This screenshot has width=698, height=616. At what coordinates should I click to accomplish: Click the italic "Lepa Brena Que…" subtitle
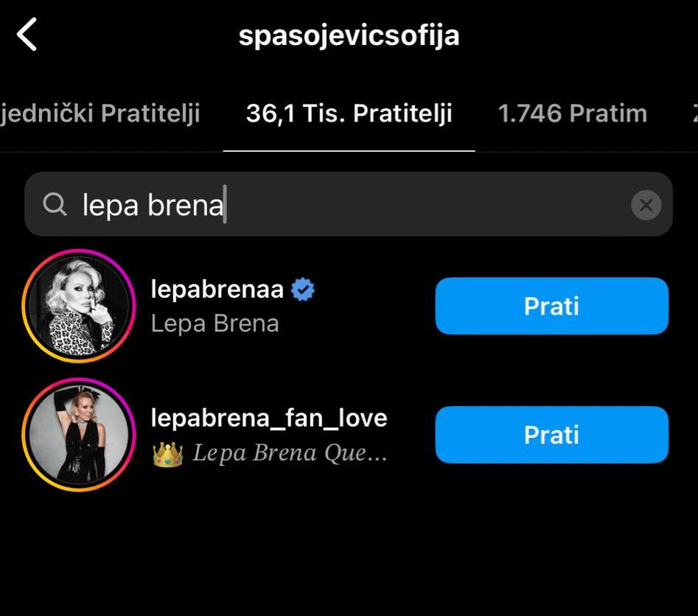tap(290, 453)
